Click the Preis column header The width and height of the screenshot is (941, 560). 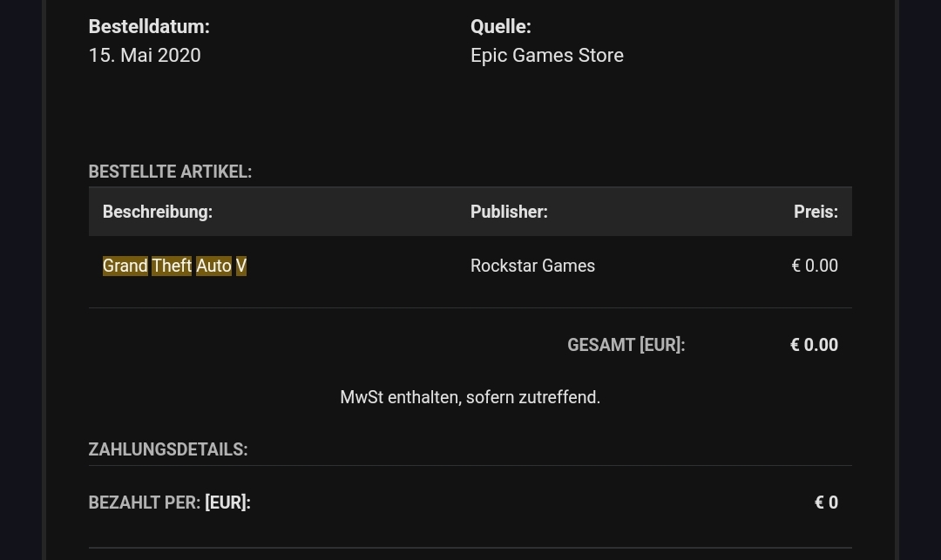pyautogui.click(x=816, y=212)
